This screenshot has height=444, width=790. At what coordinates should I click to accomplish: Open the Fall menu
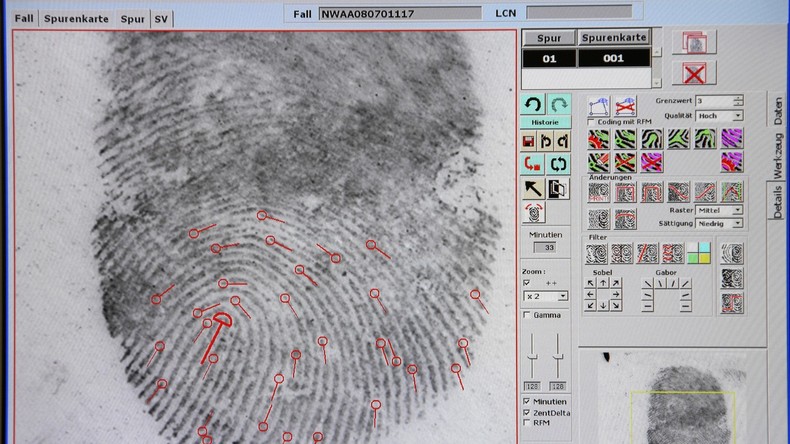click(x=24, y=19)
